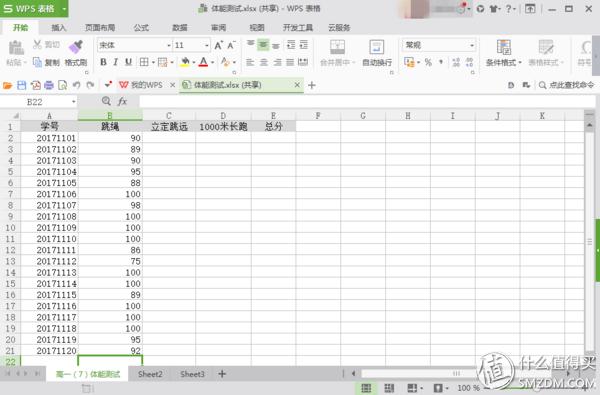Apply red font color A
Screen dimensions: 600x395
[204, 62]
